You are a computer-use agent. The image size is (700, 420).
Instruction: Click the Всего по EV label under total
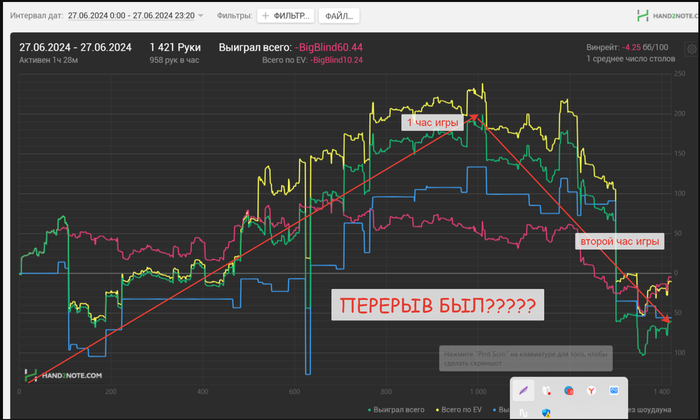click(x=285, y=60)
